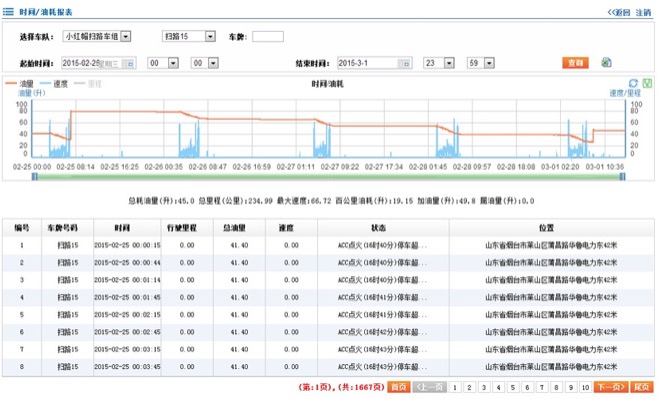
Task: Click the chart title 时间油耗
Action: (327, 84)
